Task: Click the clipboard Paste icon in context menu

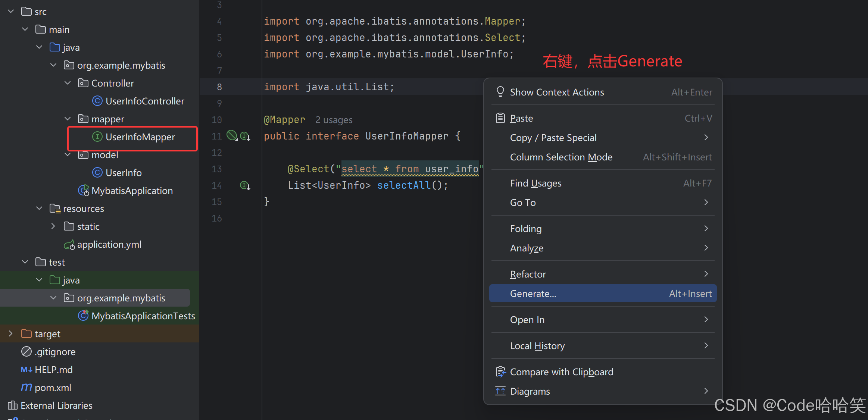Action: pos(500,118)
